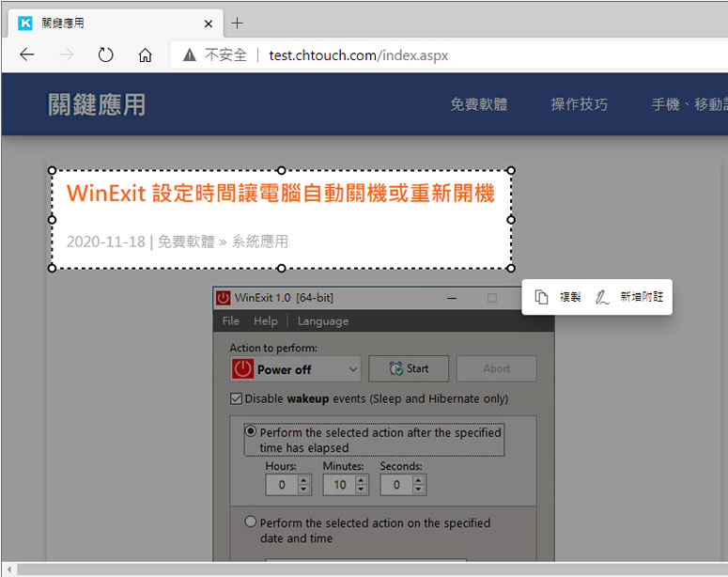Viewport: 728px width, 577px height.
Task: Decrease Hours with down spinner arrow
Action: point(303,490)
